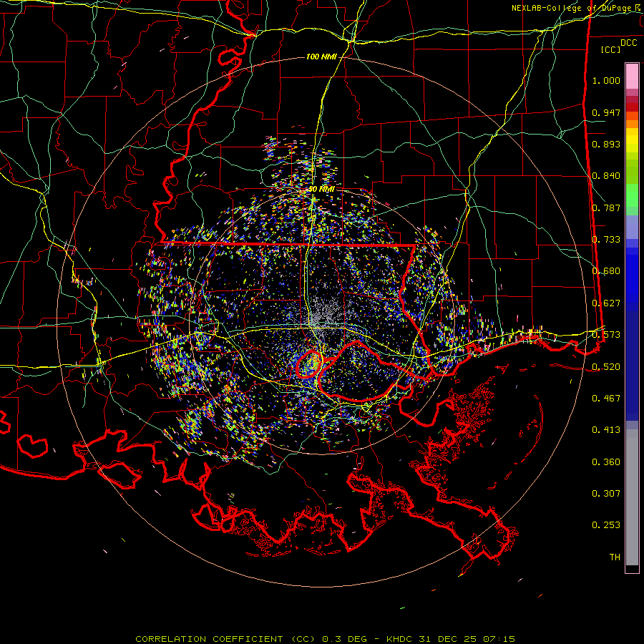Click the 0.680 scale value

pos(606,271)
